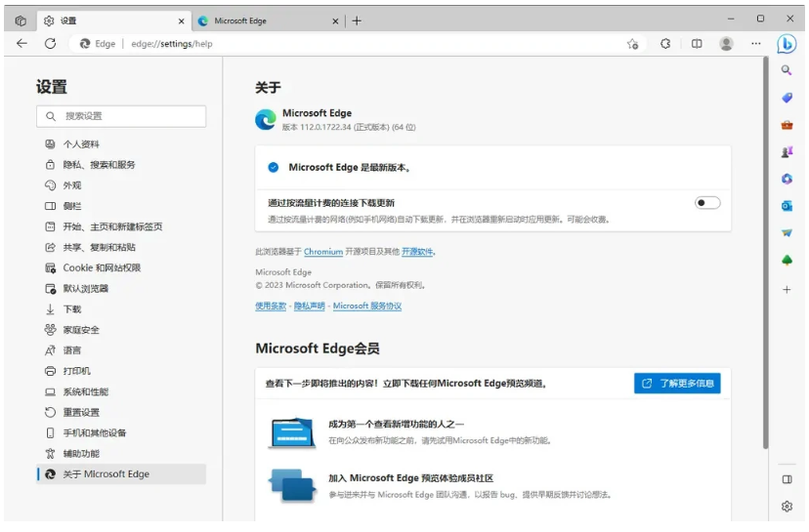
Task: Open a new tab with plus button
Action: coord(357,20)
